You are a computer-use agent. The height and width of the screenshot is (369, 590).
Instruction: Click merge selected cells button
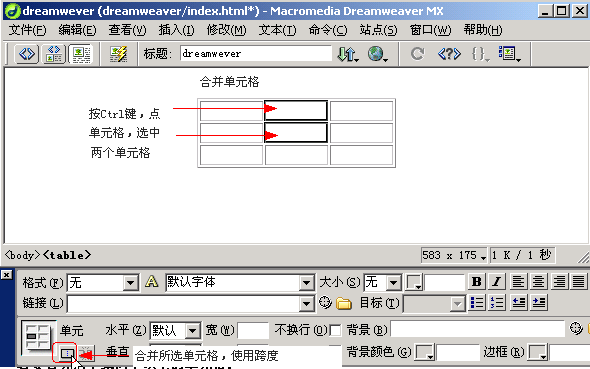67,354
